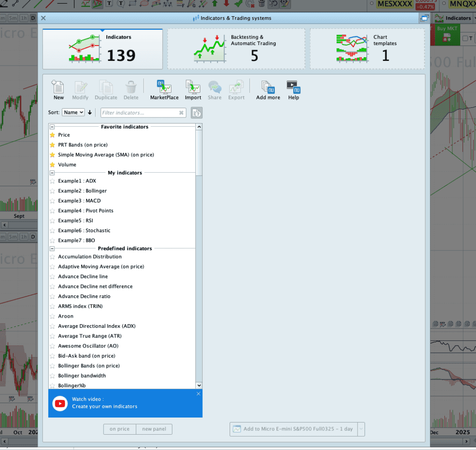Switch to the Chart templates section
476x450 pixels.
pyautogui.click(x=367, y=48)
